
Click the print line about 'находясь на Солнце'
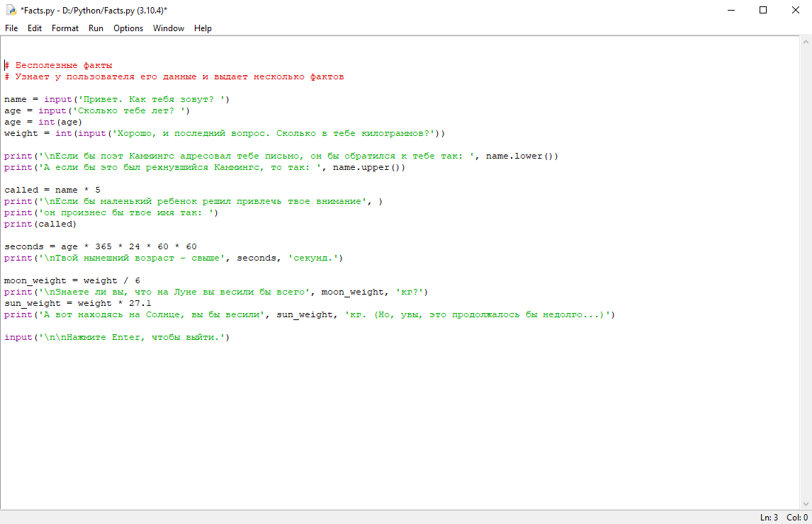point(310,315)
